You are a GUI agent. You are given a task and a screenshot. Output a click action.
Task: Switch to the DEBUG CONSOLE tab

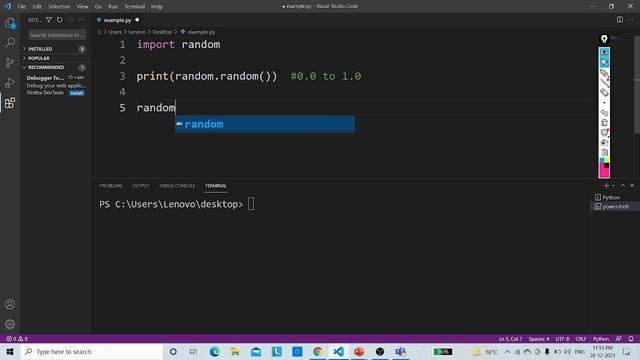177,186
